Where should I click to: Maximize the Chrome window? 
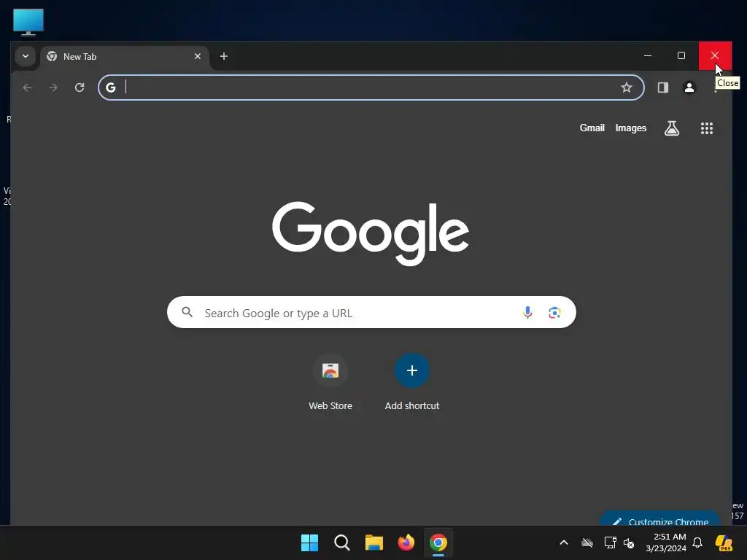[x=681, y=55]
